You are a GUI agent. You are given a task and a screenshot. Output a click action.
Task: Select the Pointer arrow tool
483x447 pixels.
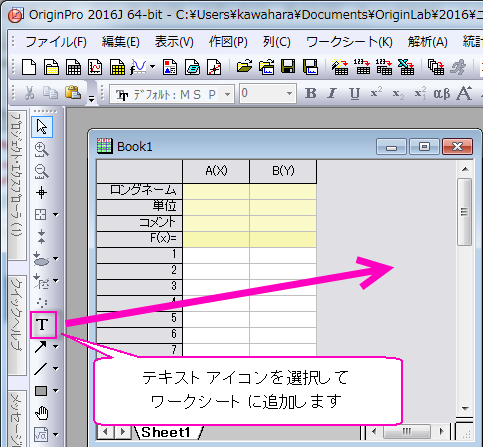pyautogui.click(x=42, y=127)
